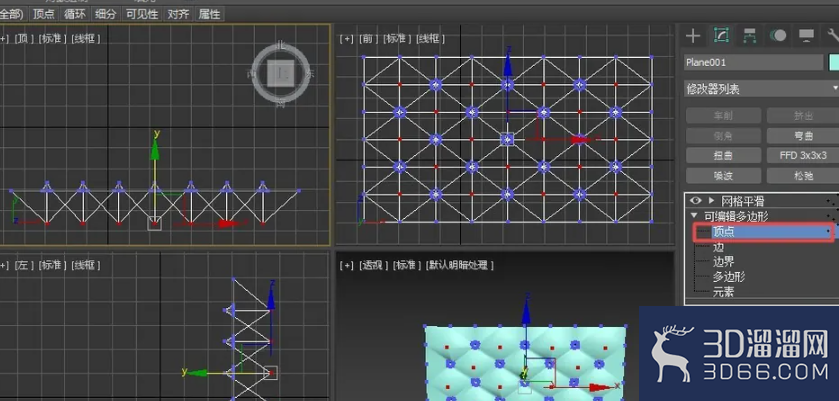Screen dimensions: 839x401
Task: Click red X axis arrow in Front viewport
Action: [x=579, y=140]
